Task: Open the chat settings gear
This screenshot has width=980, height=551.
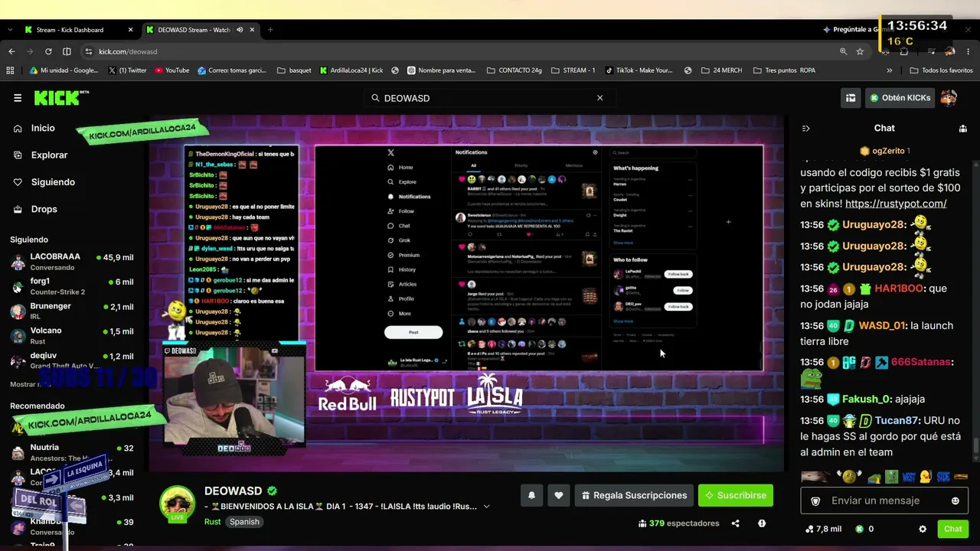Action: pos(923,529)
